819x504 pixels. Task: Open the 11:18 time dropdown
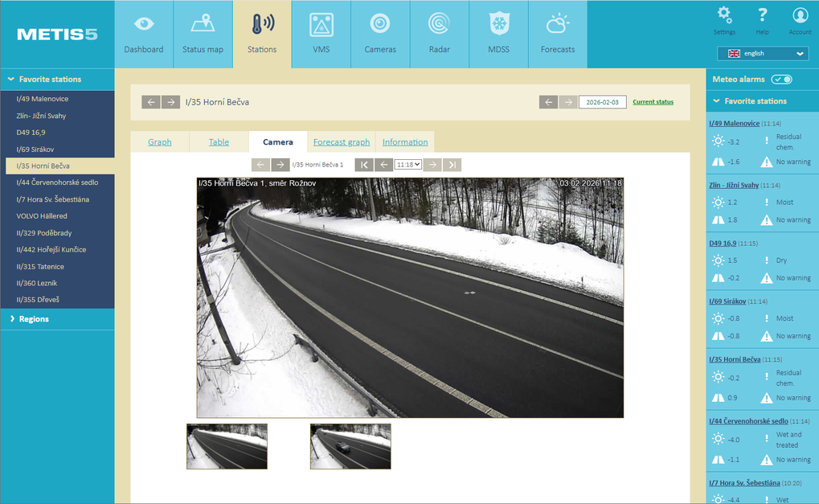click(408, 165)
